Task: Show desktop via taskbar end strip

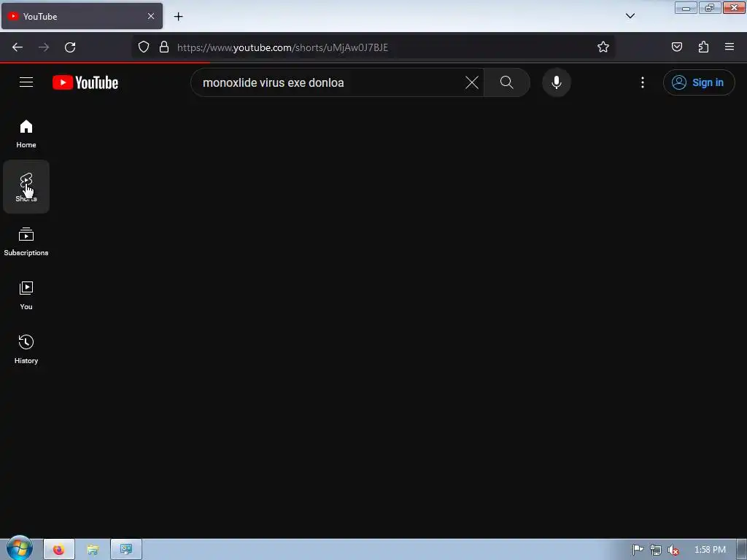Action: tap(742, 550)
